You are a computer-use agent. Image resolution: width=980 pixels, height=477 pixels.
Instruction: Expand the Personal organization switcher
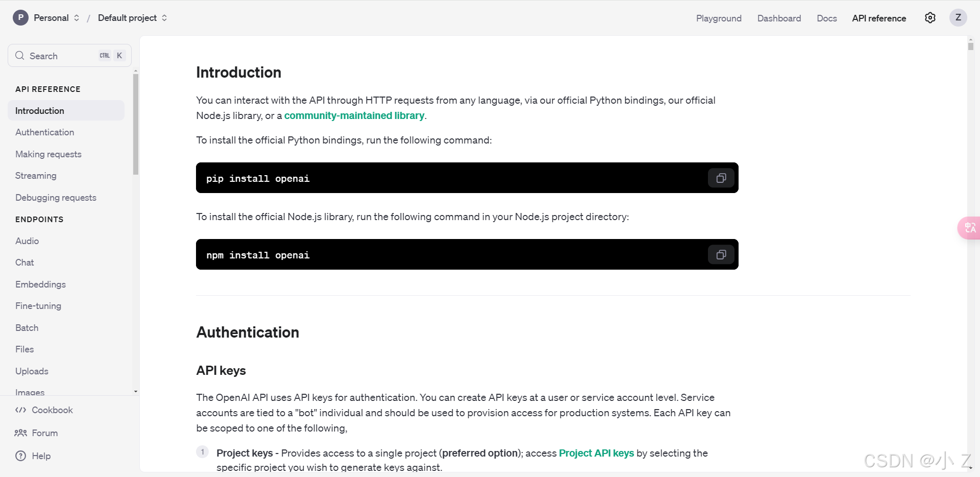[x=77, y=18]
